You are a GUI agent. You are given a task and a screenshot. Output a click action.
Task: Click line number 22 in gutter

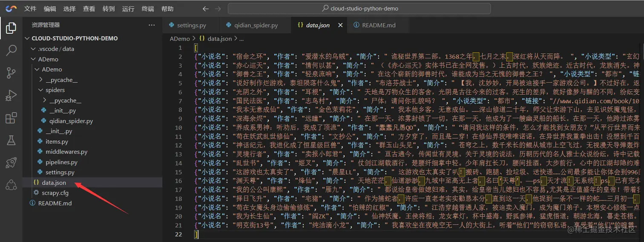[x=178, y=234]
